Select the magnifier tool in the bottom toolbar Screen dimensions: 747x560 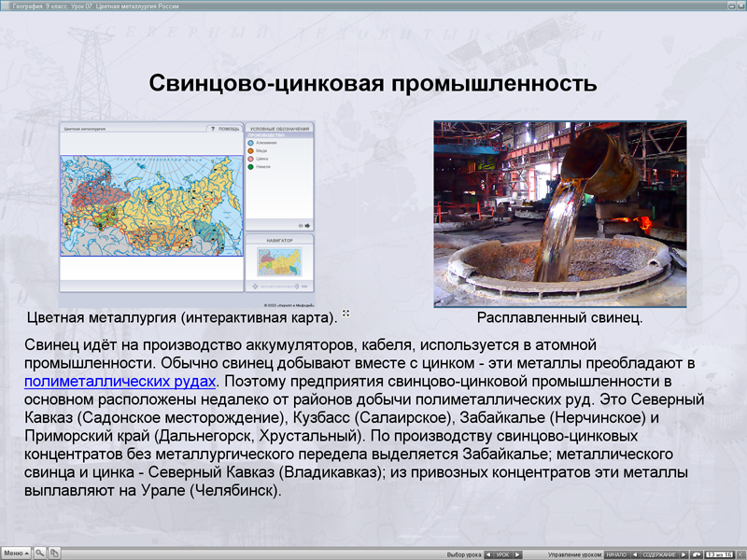[x=40, y=552]
